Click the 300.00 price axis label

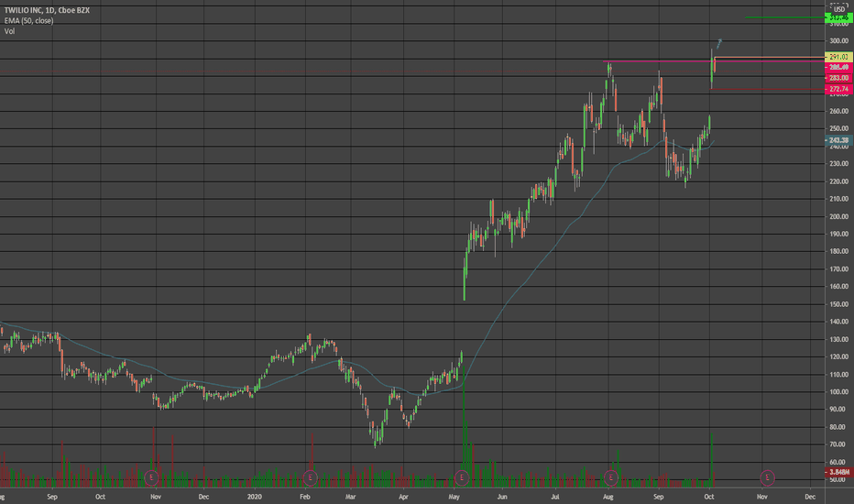[x=838, y=41]
